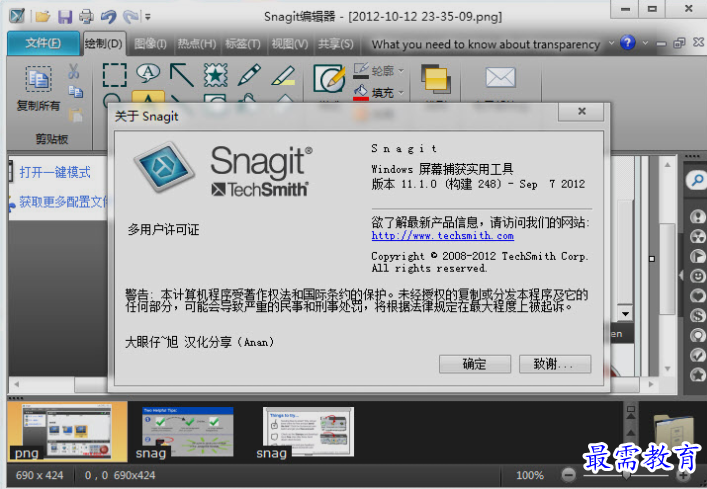Cut with the scissors icon
707x489 pixels.
[74, 71]
